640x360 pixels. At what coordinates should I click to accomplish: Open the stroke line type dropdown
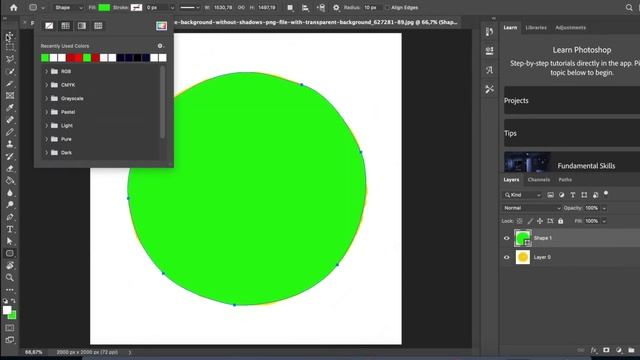[x=190, y=7]
